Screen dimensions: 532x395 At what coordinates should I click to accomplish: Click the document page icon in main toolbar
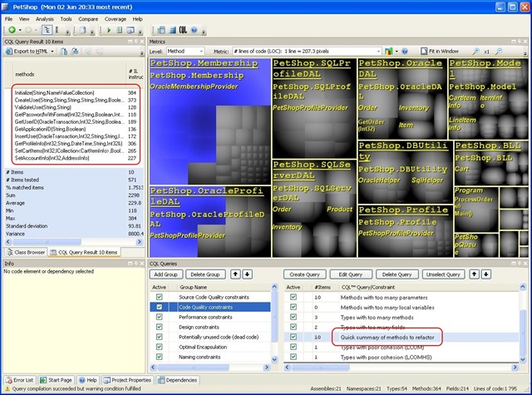82,30
